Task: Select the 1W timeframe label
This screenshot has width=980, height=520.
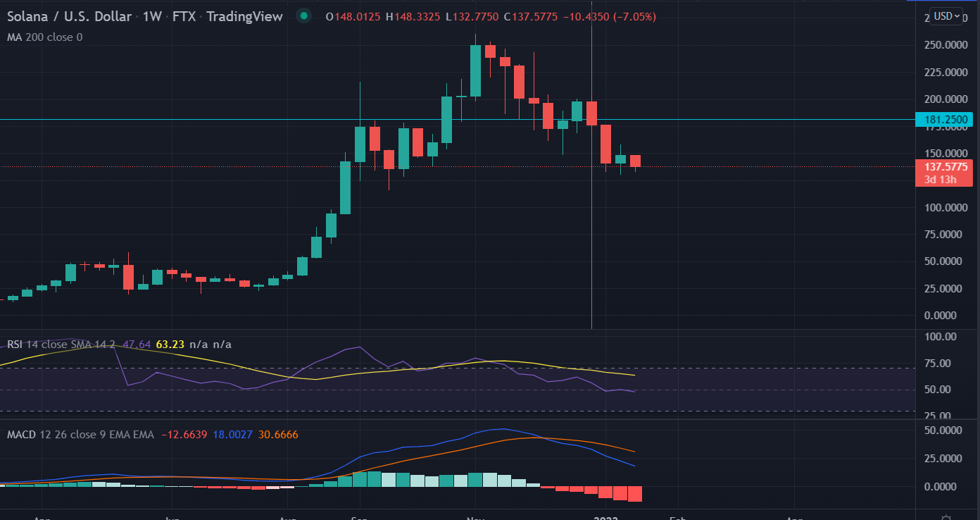Action: (152, 16)
